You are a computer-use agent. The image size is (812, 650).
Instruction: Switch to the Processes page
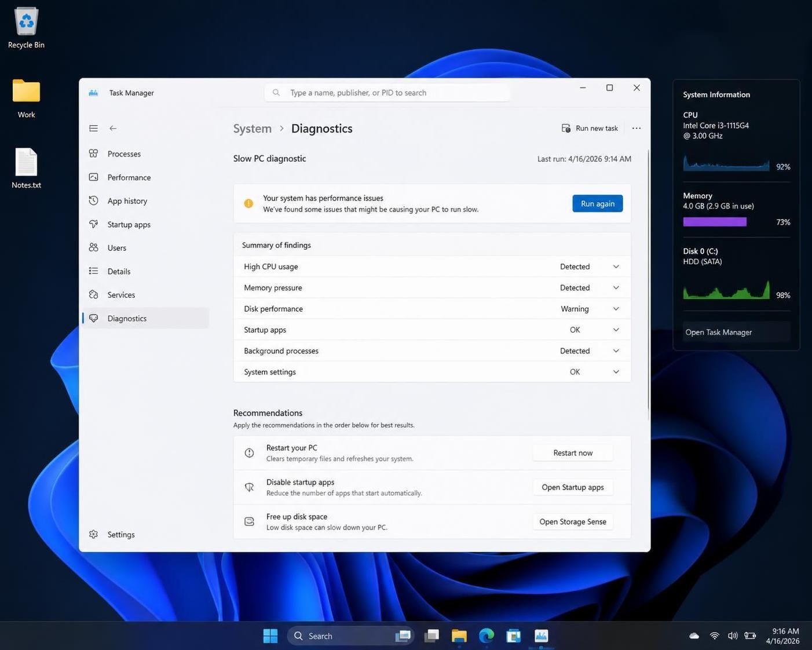(x=145, y=154)
